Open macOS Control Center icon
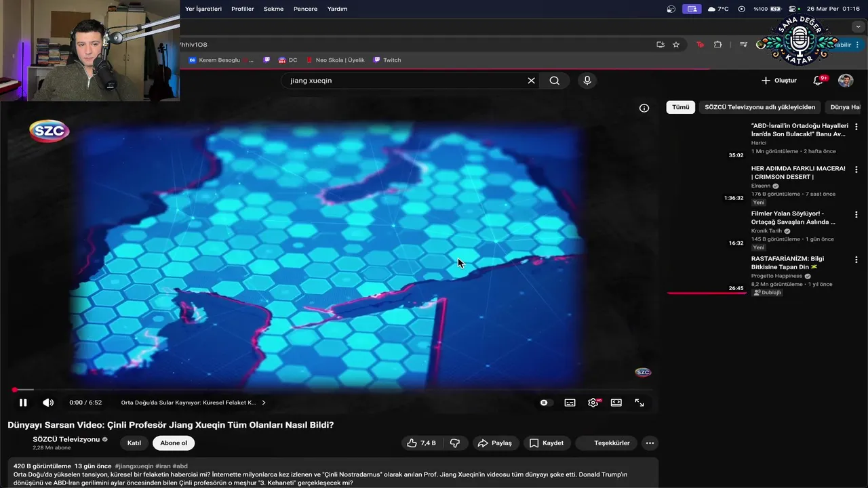This screenshot has height=488, width=868. (x=793, y=9)
